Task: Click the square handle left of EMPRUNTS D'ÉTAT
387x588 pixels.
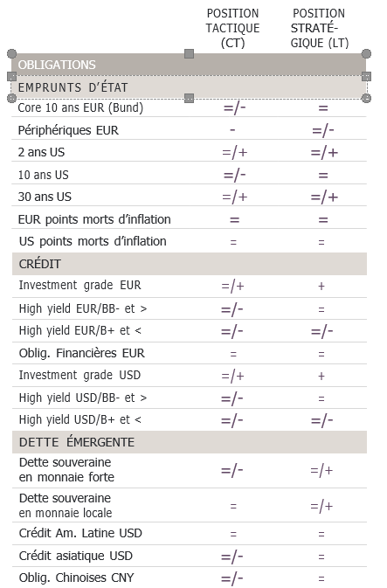Action: (12, 77)
